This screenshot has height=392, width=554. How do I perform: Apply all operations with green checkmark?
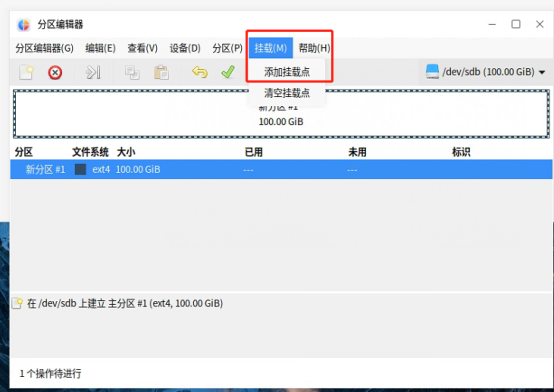point(228,72)
